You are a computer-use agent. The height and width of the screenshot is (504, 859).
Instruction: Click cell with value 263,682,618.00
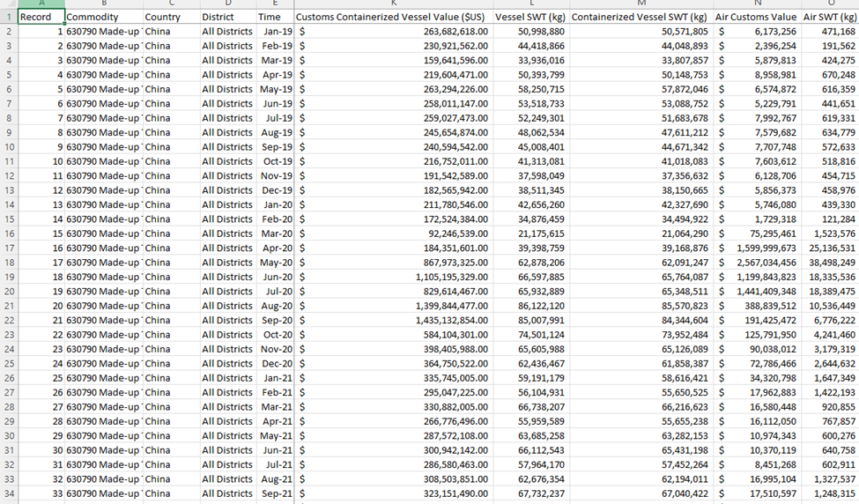pos(393,31)
